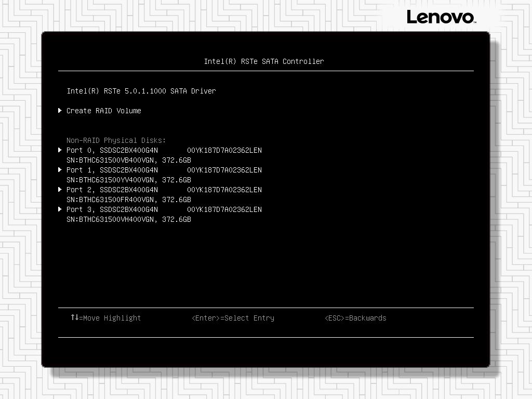
Task: Open the Intel RSTe SATA Controller title
Action: (264, 61)
